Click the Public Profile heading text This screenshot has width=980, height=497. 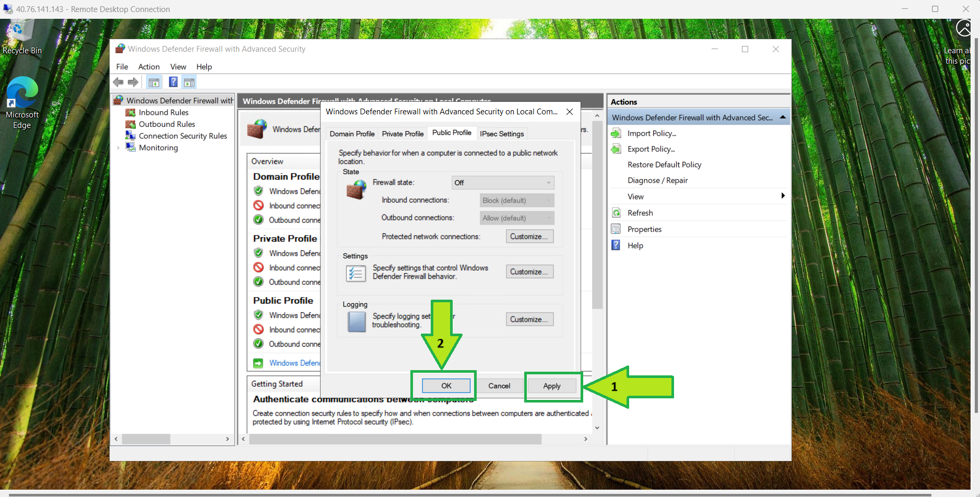click(283, 300)
